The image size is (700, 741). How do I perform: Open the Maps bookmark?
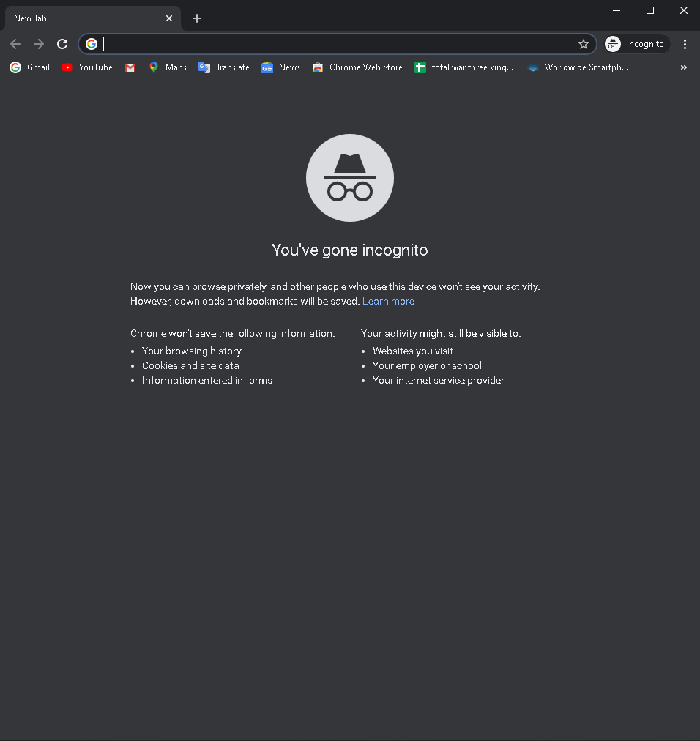(x=168, y=67)
